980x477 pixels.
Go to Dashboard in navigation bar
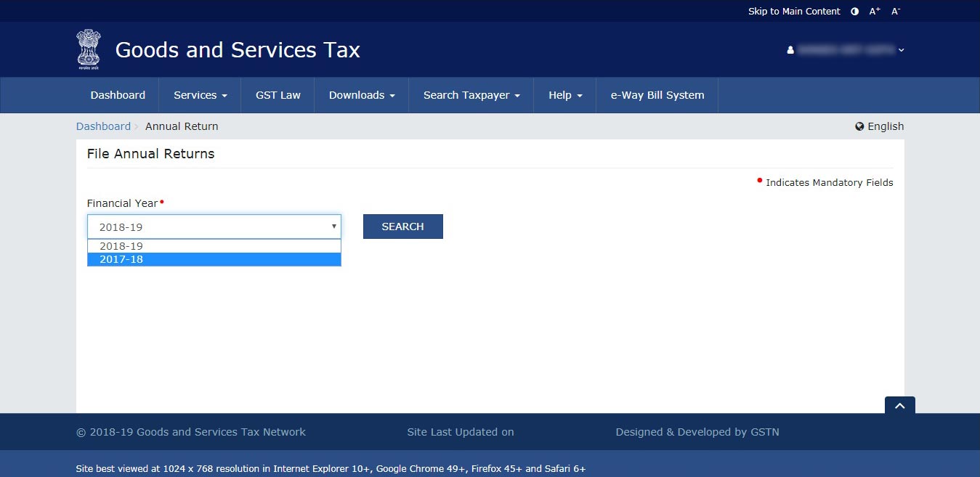click(x=118, y=95)
